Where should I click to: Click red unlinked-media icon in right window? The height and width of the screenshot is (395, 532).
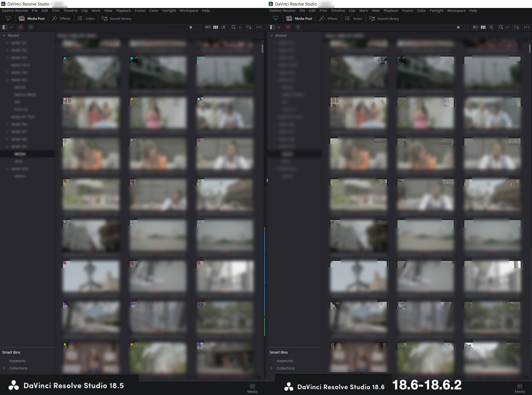coord(288,27)
